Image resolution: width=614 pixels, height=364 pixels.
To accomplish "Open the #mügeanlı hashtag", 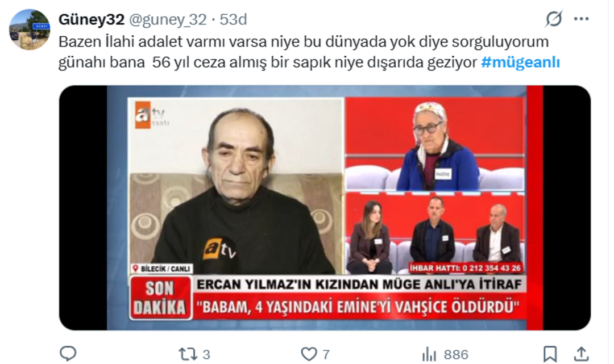I will (520, 62).
